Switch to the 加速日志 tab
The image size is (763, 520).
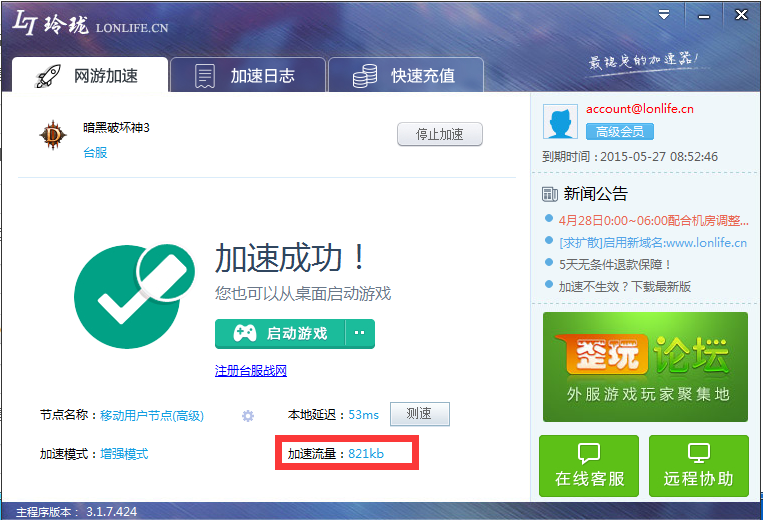247,76
